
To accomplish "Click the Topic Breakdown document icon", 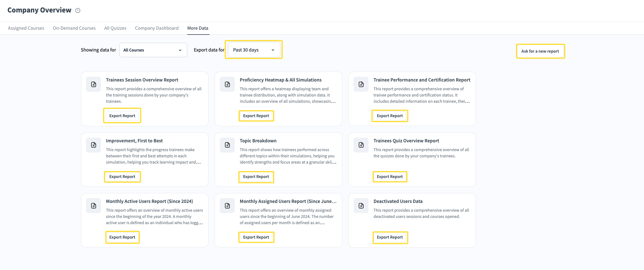I will [227, 145].
